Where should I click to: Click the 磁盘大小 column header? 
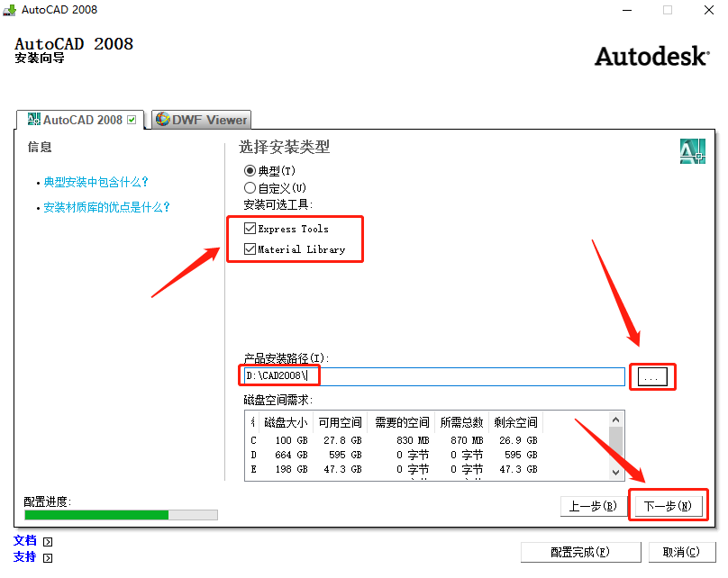[286, 422]
